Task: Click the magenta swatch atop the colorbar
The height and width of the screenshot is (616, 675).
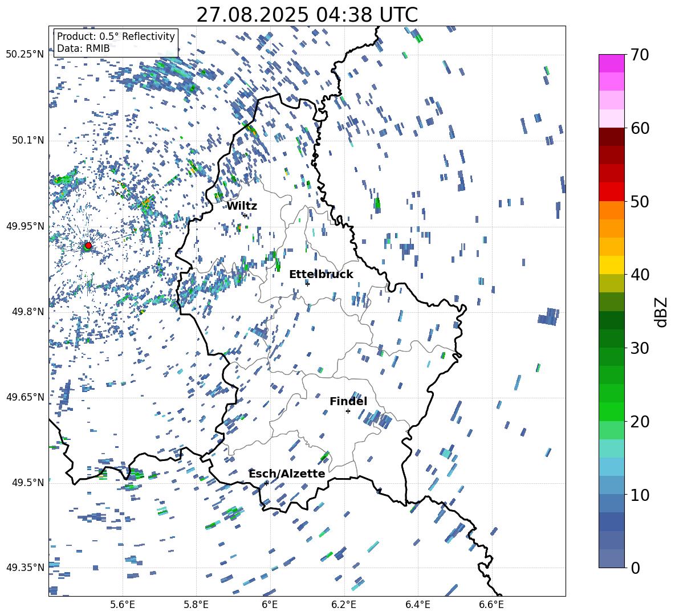Action: point(611,63)
